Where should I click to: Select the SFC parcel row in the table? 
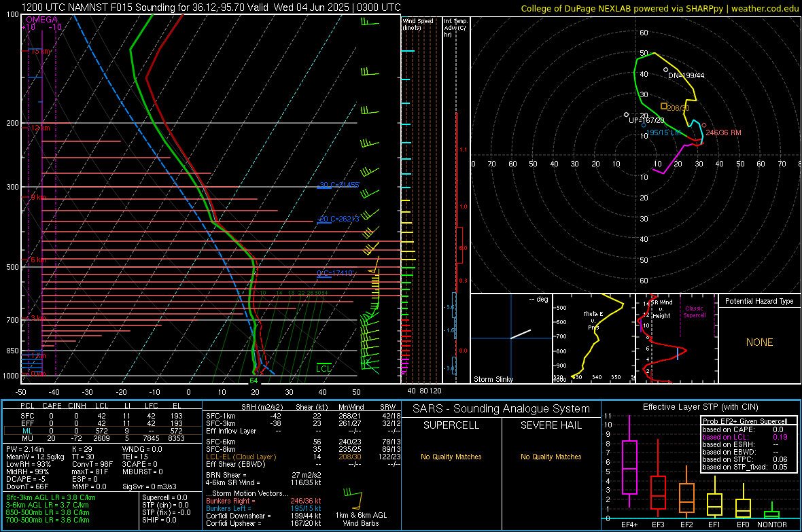click(102, 416)
